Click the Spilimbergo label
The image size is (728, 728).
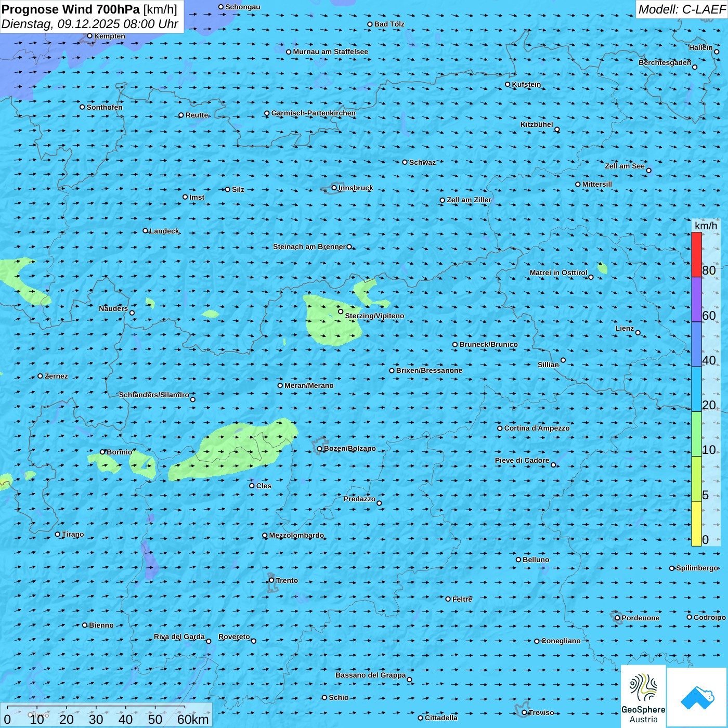(697, 568)
